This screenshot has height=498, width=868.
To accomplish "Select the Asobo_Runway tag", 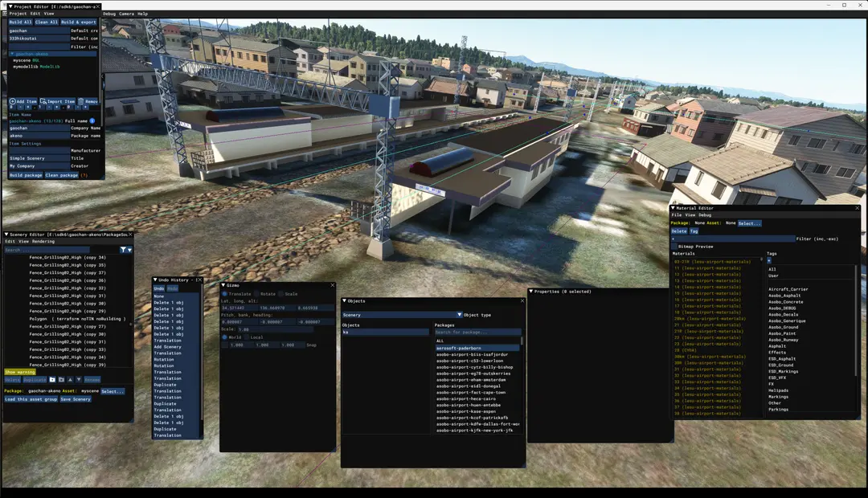I will point(783,340).
